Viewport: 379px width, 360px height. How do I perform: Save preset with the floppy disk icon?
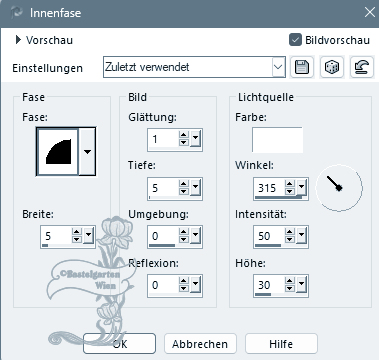(302, 67)
